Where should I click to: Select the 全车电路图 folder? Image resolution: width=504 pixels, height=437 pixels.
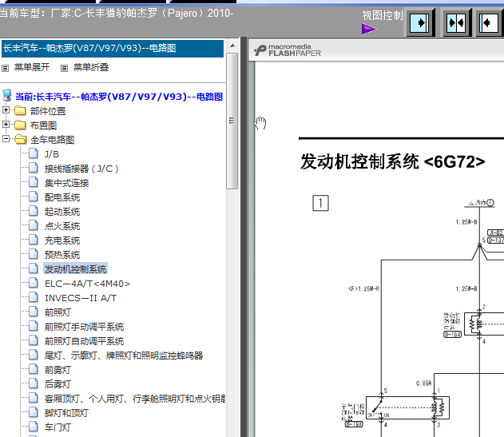pyautogui.click(x=52, y=140)
